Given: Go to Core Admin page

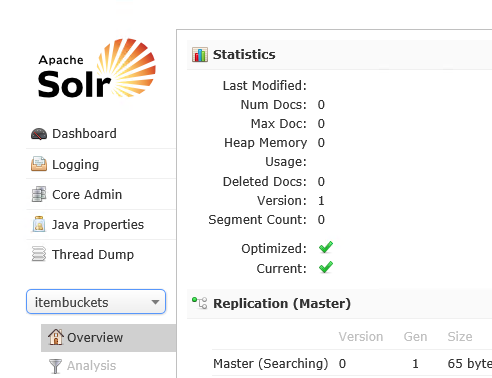Looking at the screenshot, I should point(101,194).
